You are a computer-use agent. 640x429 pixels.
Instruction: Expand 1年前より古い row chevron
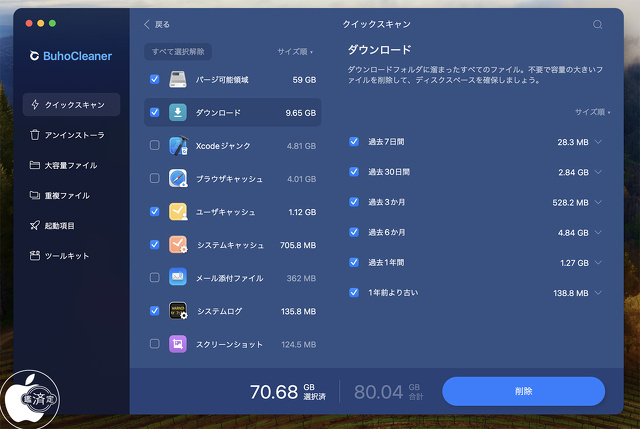[x=598, y=293]
